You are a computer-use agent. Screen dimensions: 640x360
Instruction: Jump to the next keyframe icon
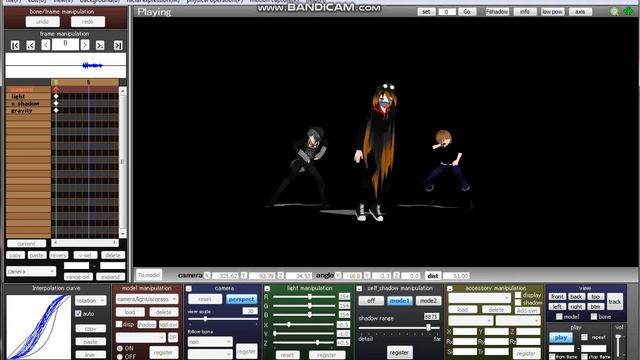(x=100, y=45)
